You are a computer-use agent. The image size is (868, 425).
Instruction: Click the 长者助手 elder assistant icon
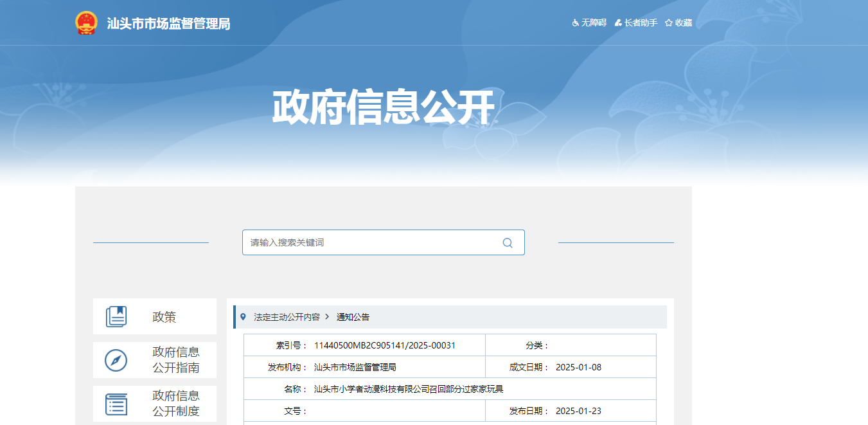[618, 23]
